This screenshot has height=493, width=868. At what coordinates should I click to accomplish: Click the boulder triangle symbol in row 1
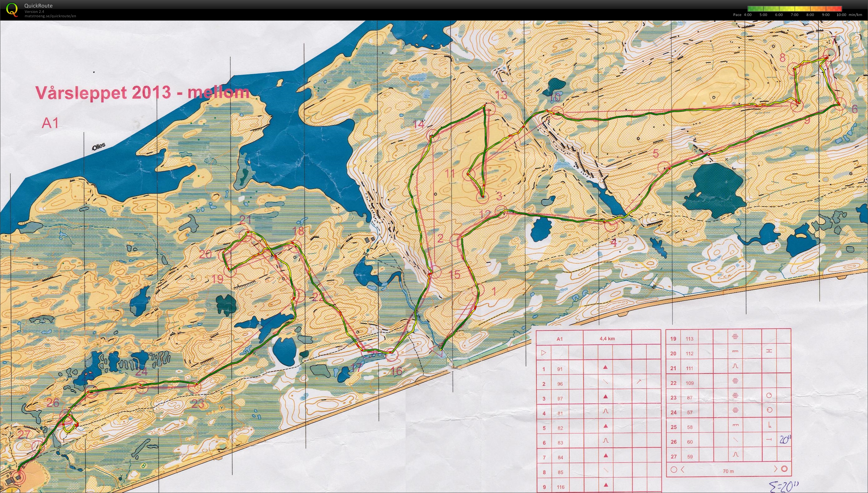tap(606, 367)
